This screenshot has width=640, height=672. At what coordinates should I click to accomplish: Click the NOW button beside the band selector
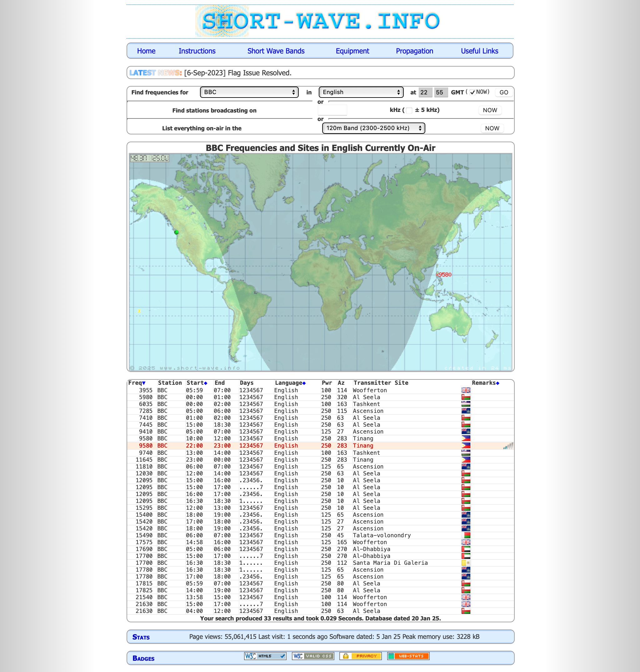tap(492, 128)
